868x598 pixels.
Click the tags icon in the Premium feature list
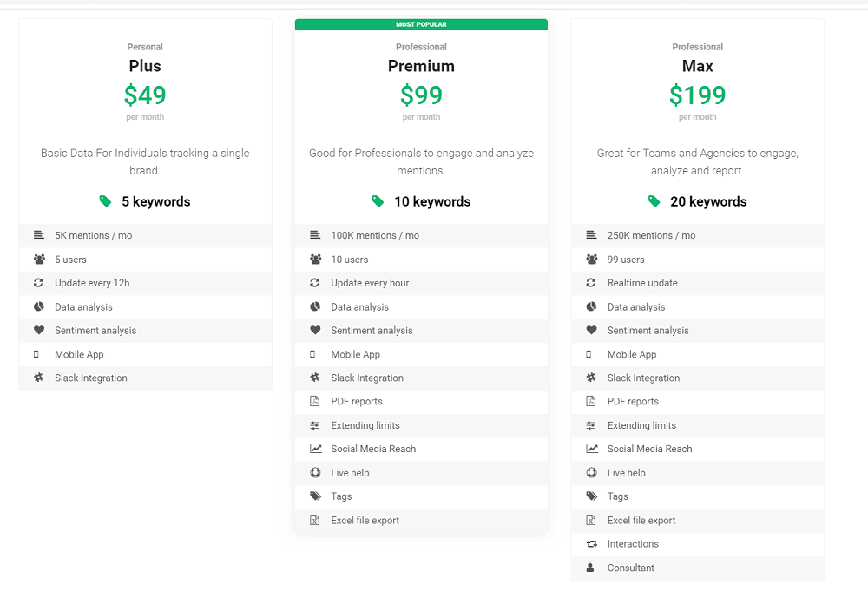click(x=316, y=496)
